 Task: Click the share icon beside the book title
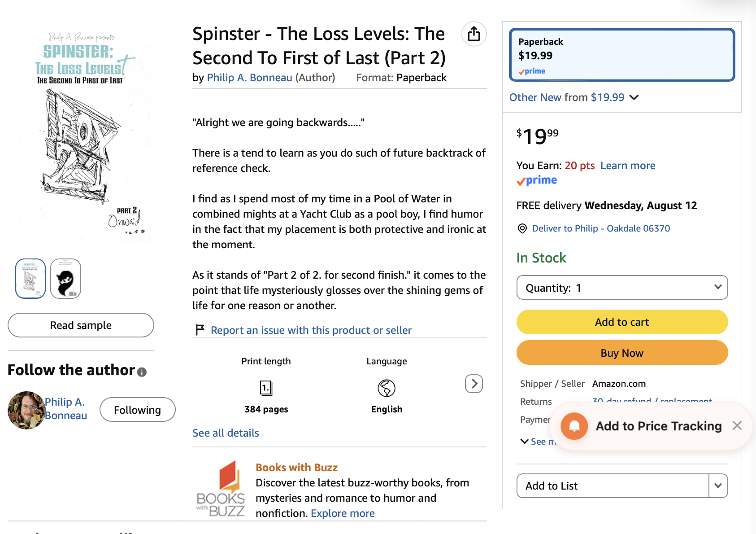pos(474,34)
